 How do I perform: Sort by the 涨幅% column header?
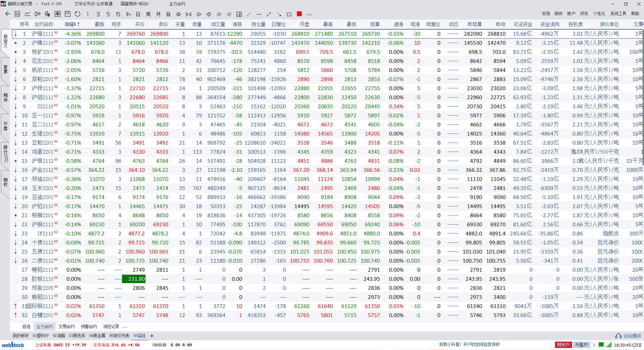(72, 24)
